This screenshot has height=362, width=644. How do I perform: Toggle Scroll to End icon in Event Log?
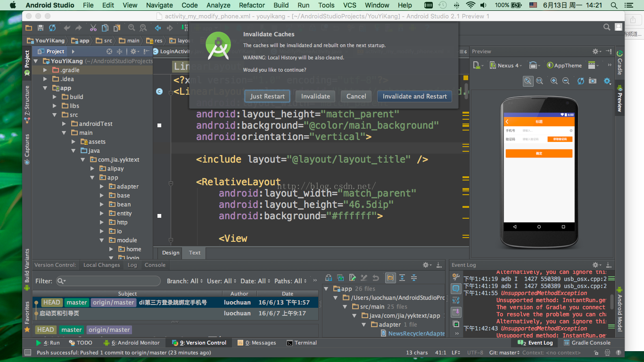pos(456,312)
